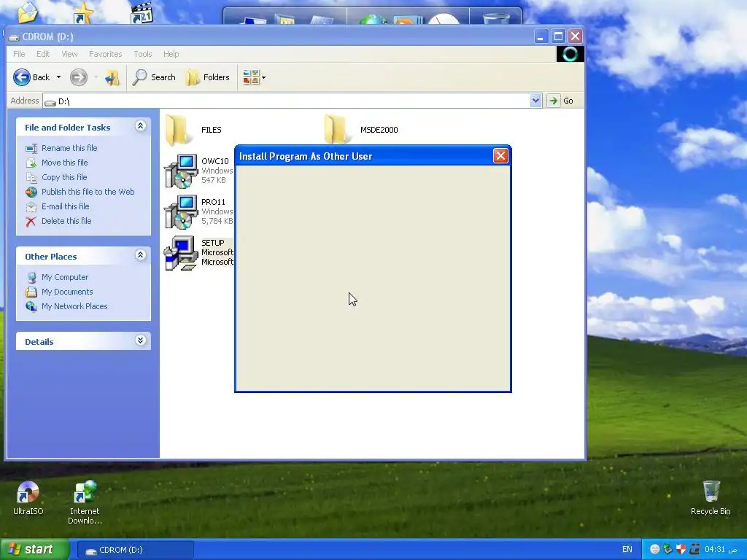This screenshot has height=560, width=747.
Task: Click the CDROM (D:) taskbar button
Action: [135, 550]
